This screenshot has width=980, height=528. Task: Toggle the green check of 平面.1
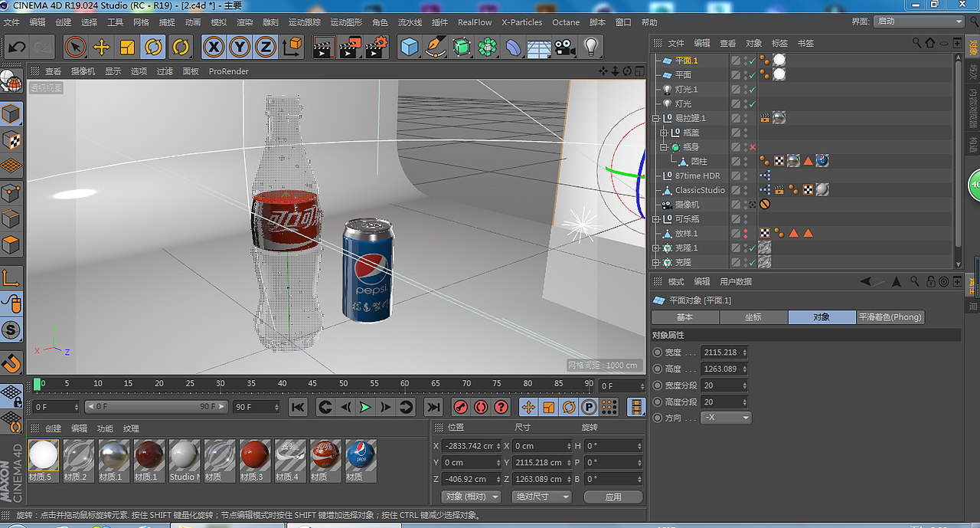(753, 61)
